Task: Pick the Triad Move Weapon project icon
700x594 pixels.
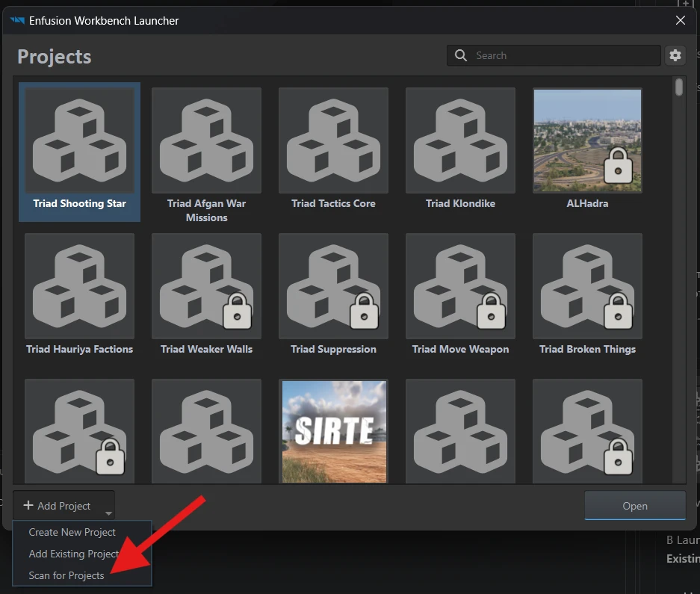Action: pos(460,286)
